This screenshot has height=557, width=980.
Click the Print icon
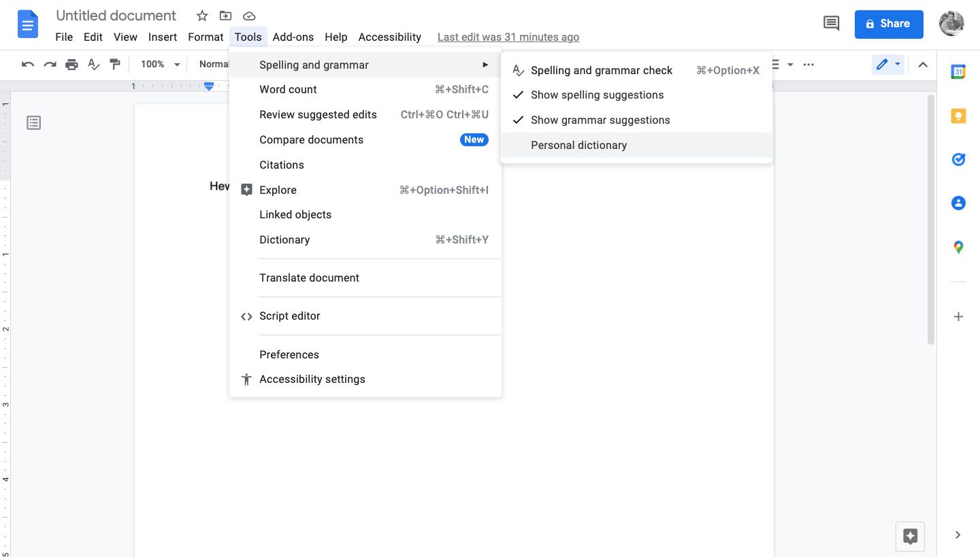coord(72,64)
